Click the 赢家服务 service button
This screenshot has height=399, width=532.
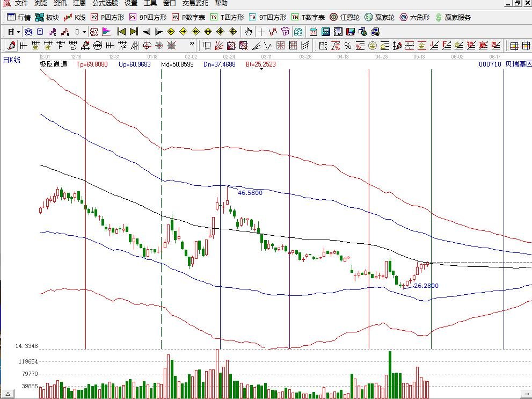coord(453,17)
